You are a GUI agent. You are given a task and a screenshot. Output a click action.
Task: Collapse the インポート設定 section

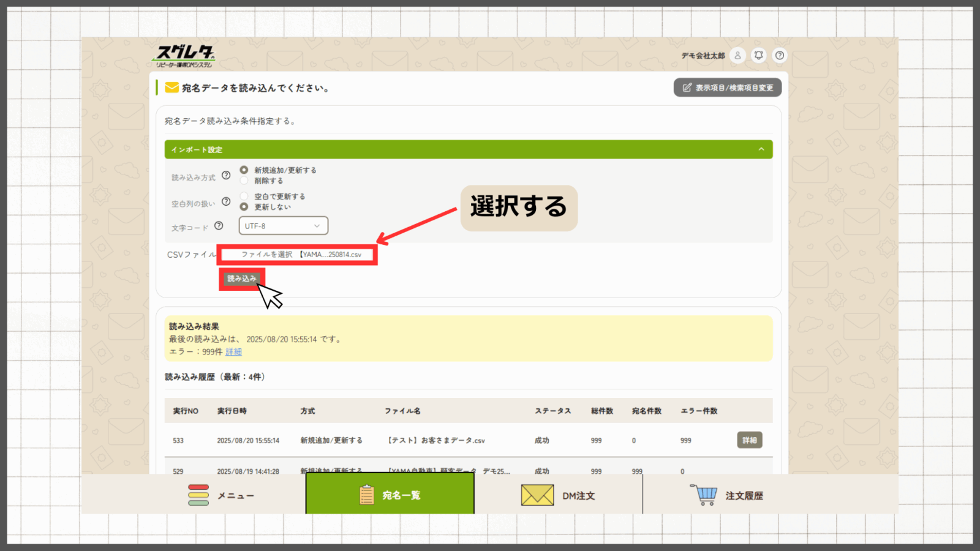click(761, 149)
